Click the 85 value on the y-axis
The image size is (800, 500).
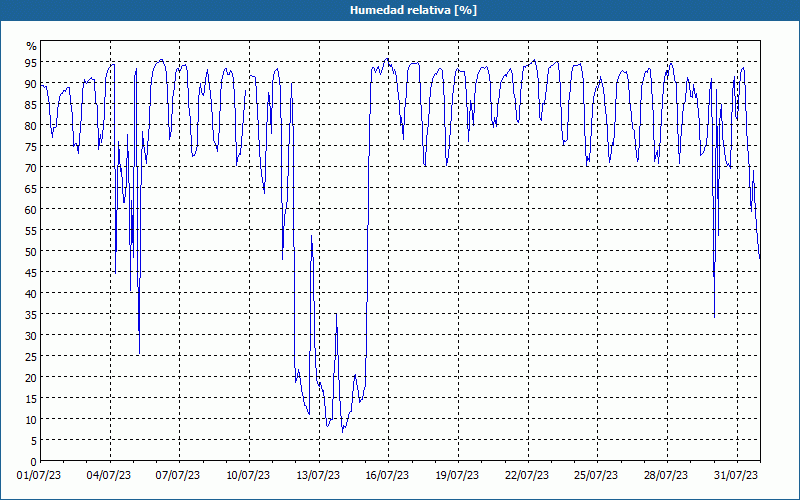pyautogui.click(x=31, y=105)
